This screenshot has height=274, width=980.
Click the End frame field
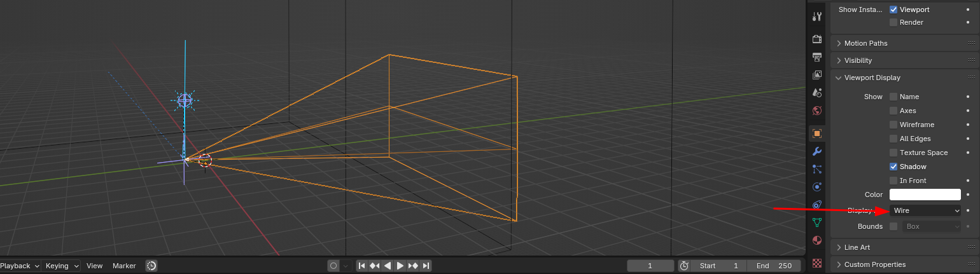pyautogui.click(x=774, y=266)
